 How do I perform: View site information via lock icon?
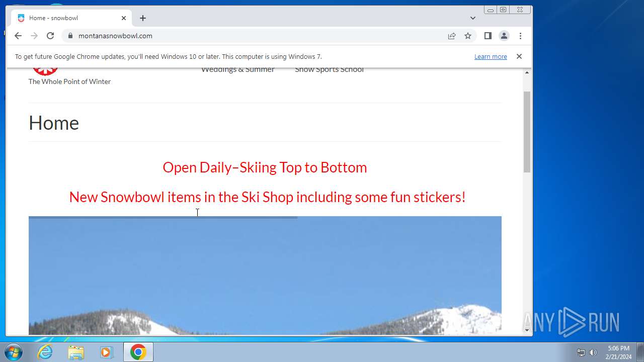click(x=70, y=36)
